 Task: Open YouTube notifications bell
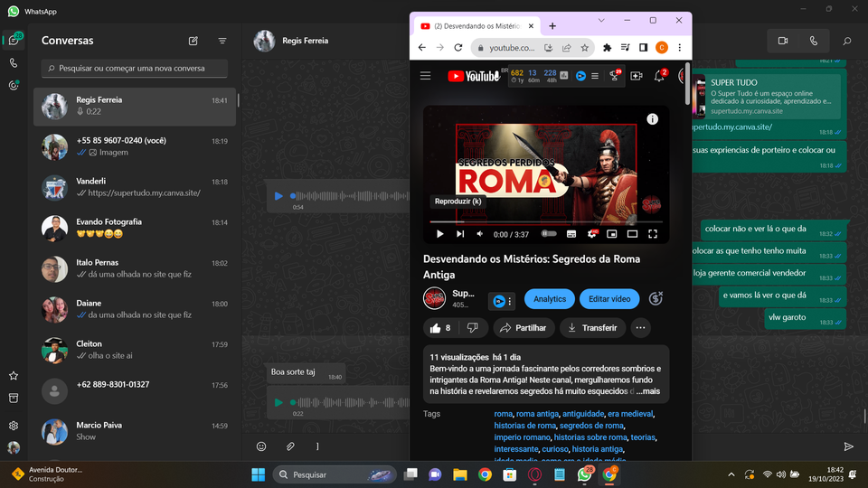pyautogui.click(x=659, y=76)
